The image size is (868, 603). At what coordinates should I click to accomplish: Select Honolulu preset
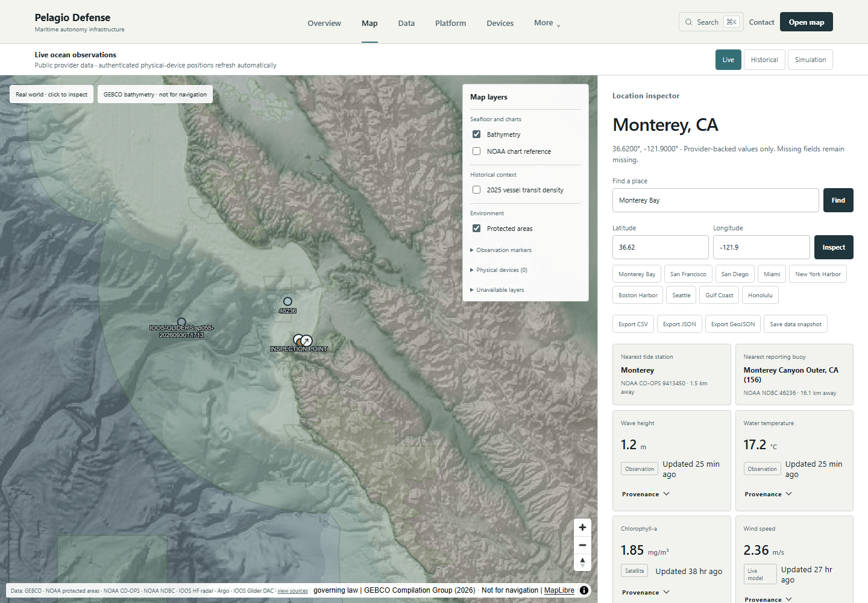point(760,295)
